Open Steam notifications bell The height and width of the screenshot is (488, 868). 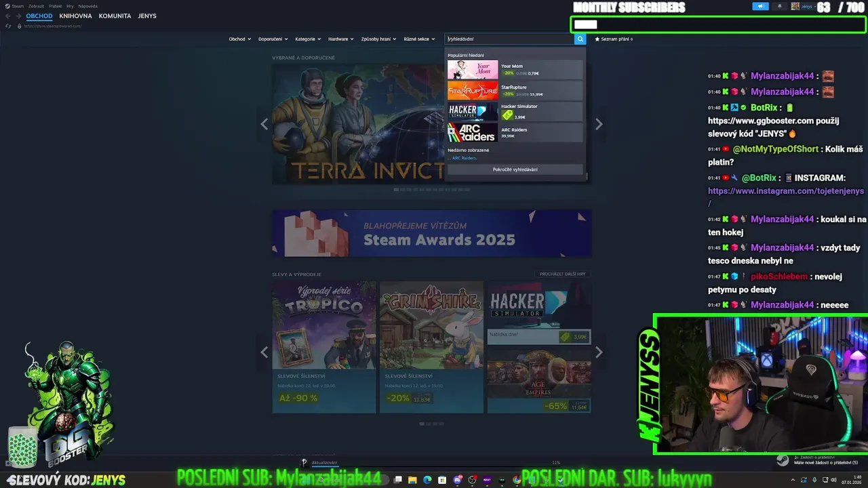click(778, 6)
